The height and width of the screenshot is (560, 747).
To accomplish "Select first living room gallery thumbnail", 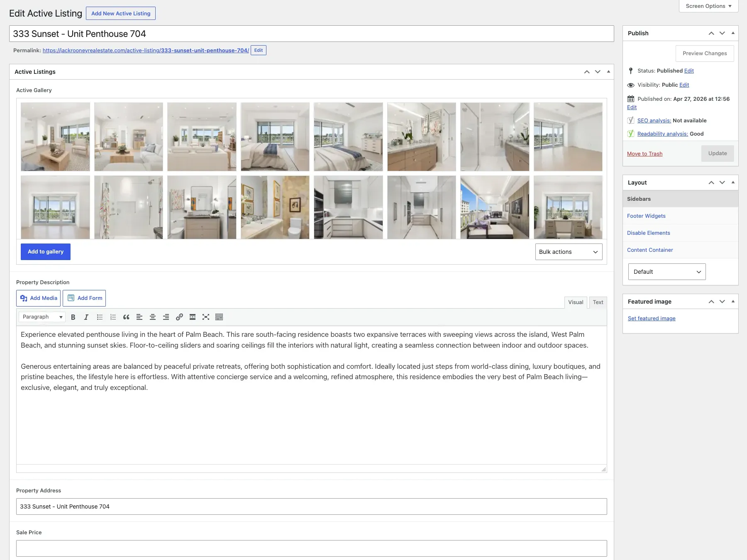I will click(x=55, y=137).
